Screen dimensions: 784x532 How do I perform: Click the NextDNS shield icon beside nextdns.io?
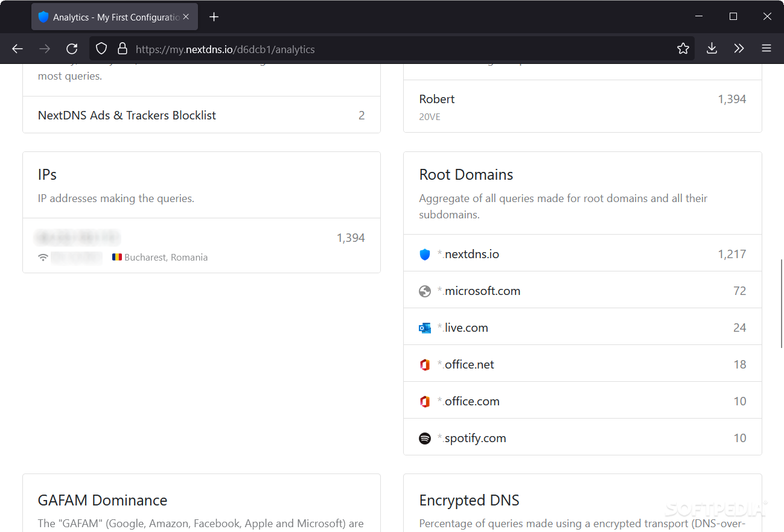click(x=425, y=255)
